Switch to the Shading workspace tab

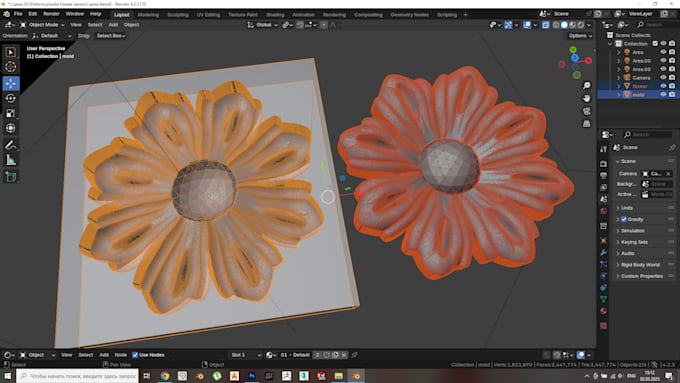click(275, 15)
